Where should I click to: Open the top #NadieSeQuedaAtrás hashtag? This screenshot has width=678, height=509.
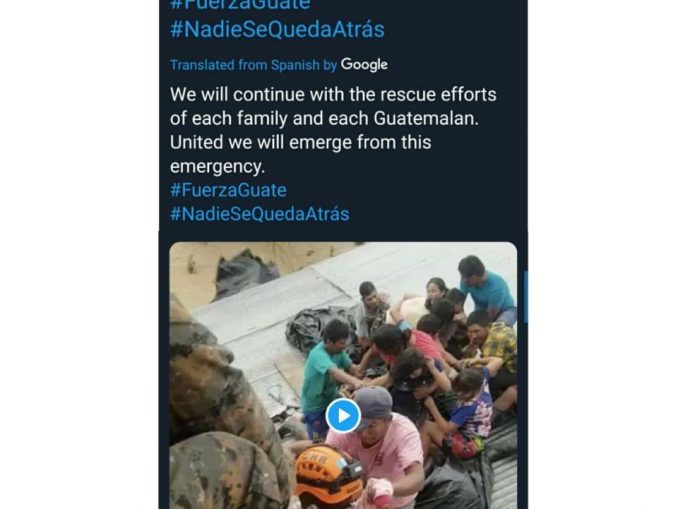tap(277, 30)
